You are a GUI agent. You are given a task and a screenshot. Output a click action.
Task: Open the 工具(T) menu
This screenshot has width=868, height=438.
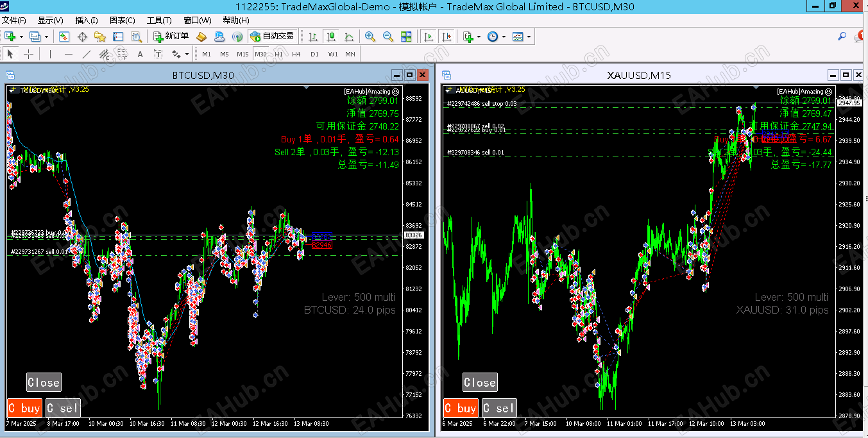[x=159, y=20]
